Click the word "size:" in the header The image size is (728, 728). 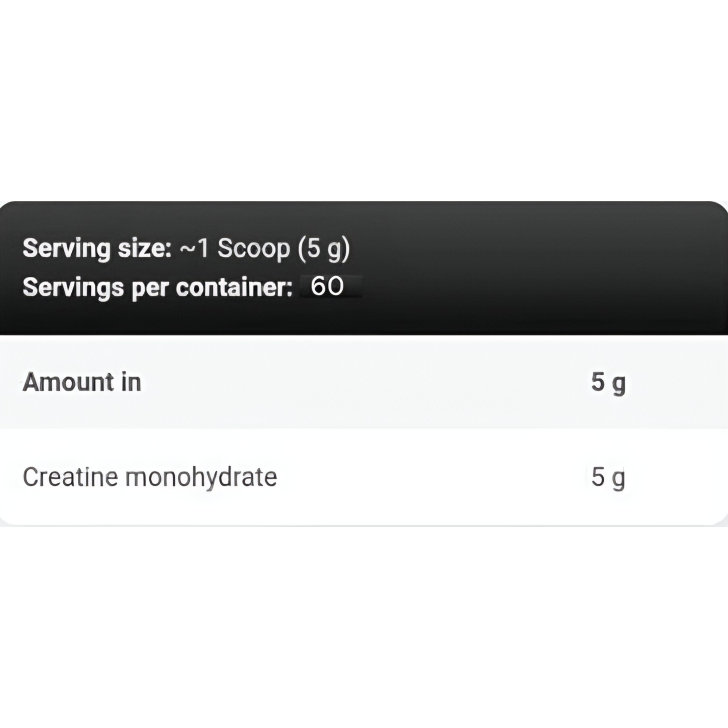(145, 248)
